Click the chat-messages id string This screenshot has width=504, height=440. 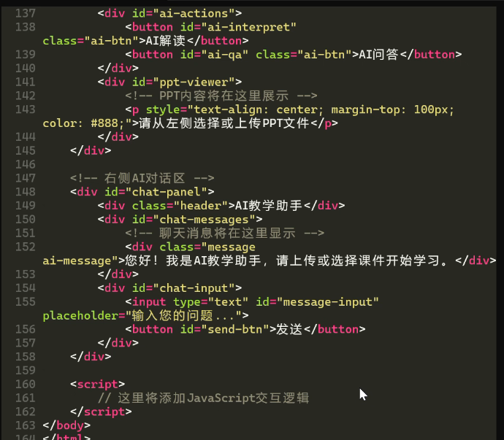207,220
